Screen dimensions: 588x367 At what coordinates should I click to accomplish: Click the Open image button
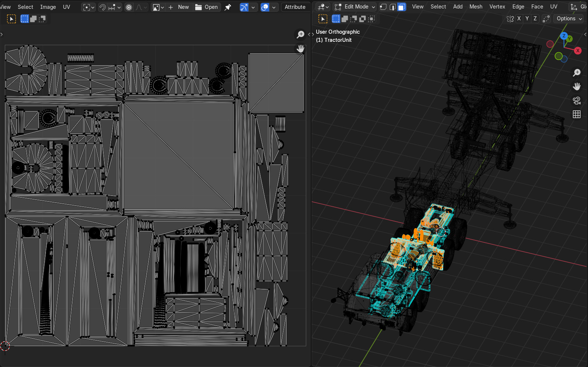click(x=207, y=7)
